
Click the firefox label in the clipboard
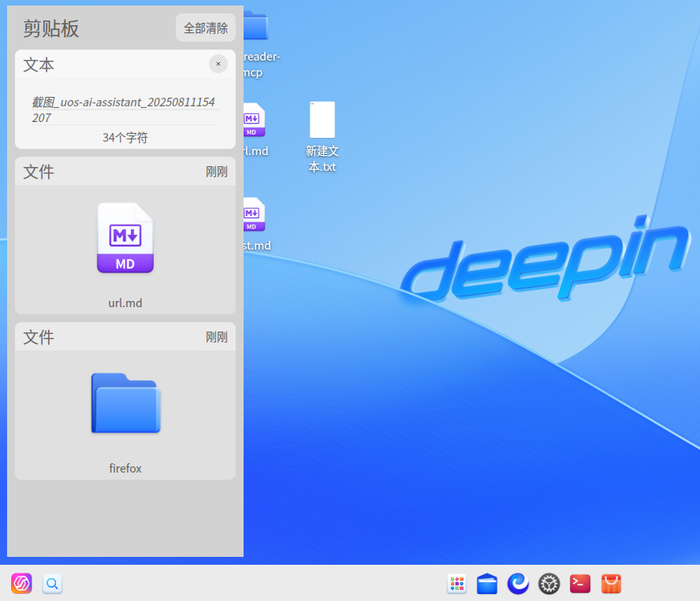pos(125,468)
